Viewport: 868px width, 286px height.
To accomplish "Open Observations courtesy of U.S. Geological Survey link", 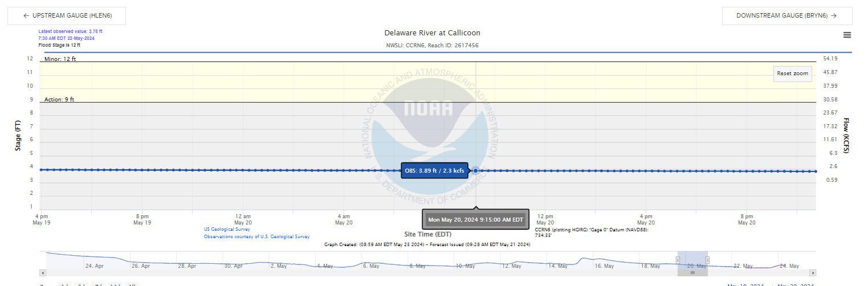I will tap(256, 236).
